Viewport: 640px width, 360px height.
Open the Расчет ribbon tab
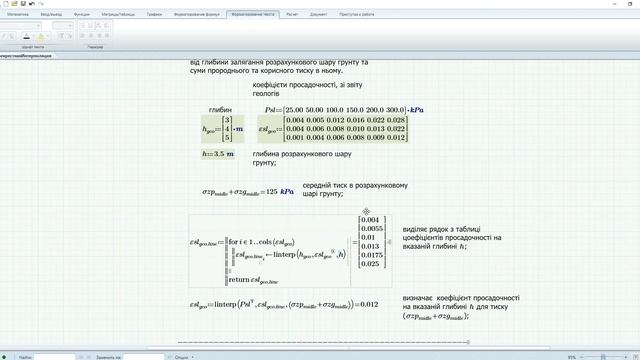(292, 14)
